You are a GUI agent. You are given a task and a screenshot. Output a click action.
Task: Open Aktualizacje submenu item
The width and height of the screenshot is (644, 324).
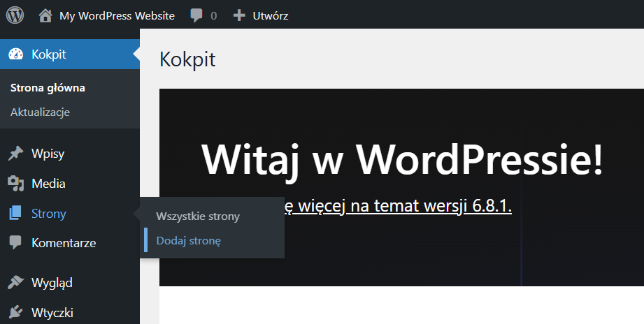(x=40, y=112)
